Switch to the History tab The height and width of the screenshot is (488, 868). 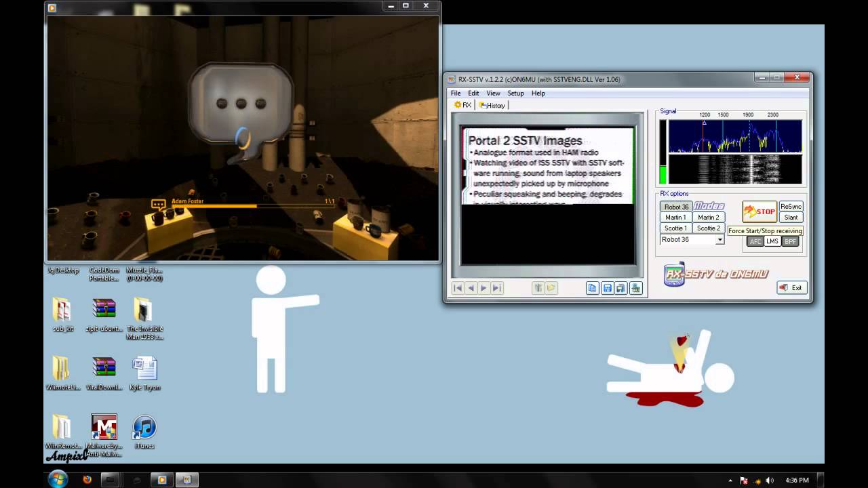pos(492,105)
